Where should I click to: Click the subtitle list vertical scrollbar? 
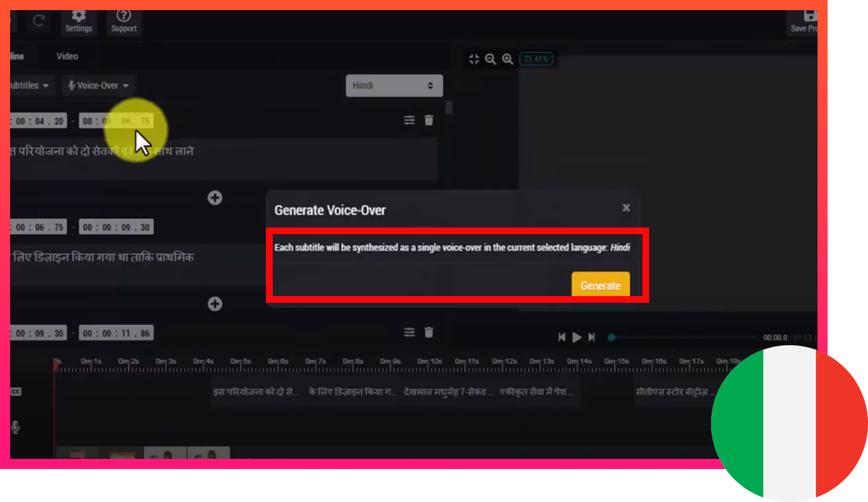(x=449, y=108)
